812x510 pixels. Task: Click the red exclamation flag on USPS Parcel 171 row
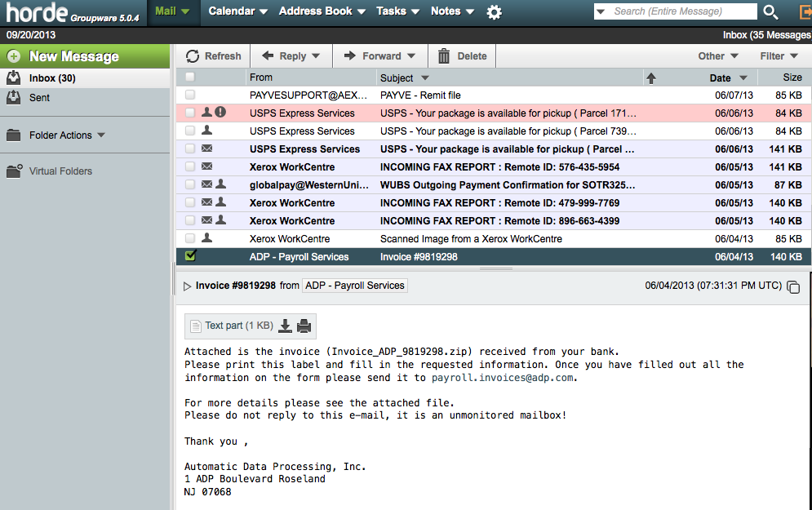click(x=220, y=112)
